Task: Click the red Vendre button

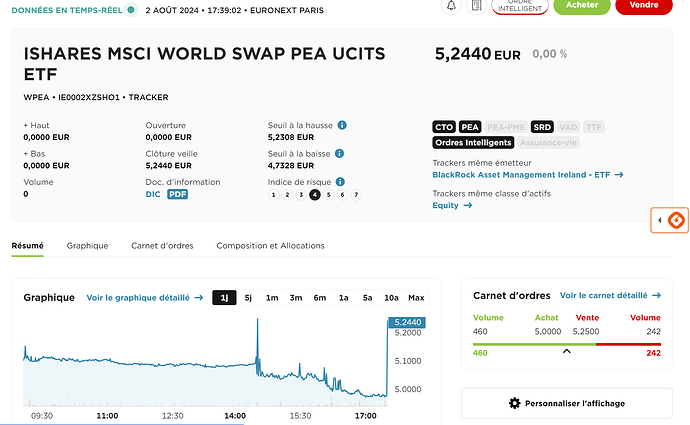Action: (x=644, y=5)
